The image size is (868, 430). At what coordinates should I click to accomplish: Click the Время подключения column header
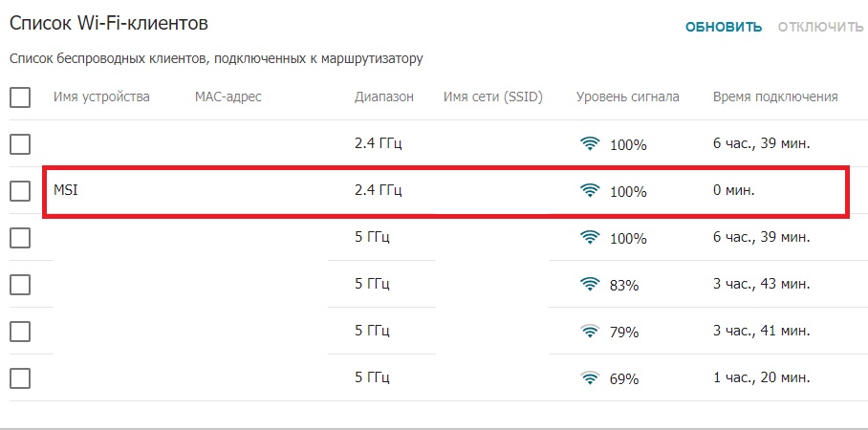[x=775, y=97]
